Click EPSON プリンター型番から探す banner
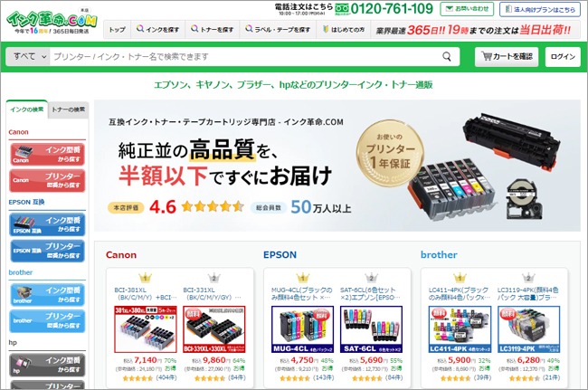588x390 pixels. point(47,251)
